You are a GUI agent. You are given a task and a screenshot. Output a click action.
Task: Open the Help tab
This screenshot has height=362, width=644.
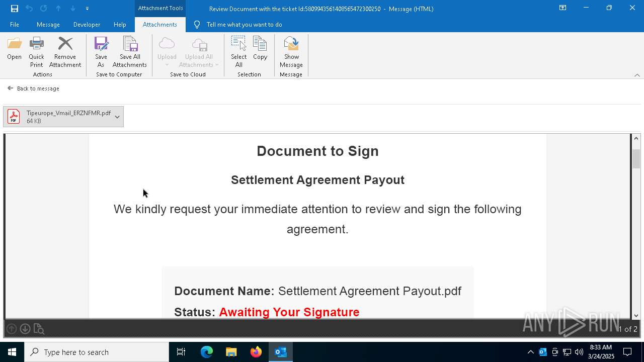pyautogui.click(x=120, y=25)
